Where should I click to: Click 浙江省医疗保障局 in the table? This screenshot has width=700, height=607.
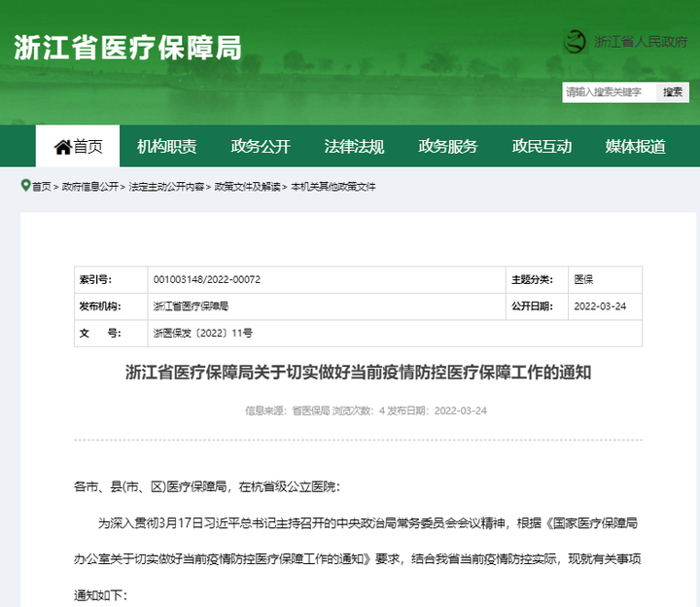tap(191, 306)
